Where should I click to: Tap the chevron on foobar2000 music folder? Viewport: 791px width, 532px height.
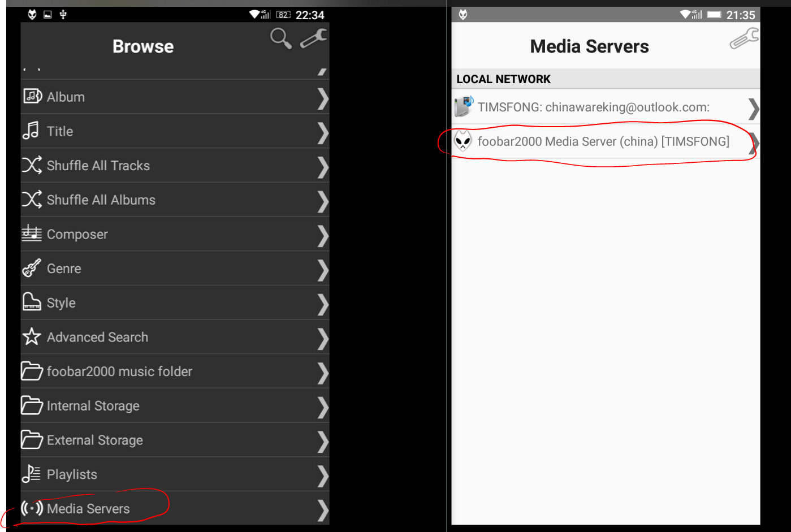(x=323, y=373)
